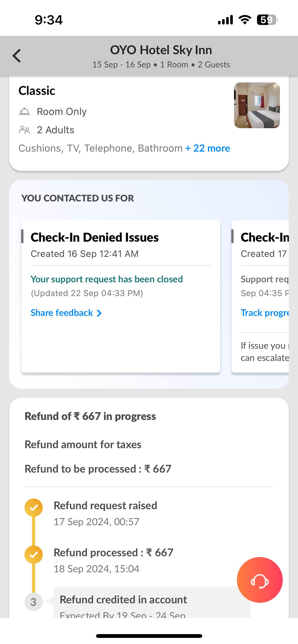Image resolution: width=298 pixels, height=644 pixels.
Task: Open the second partially visible Check-In card
Action: click(260, 296)
